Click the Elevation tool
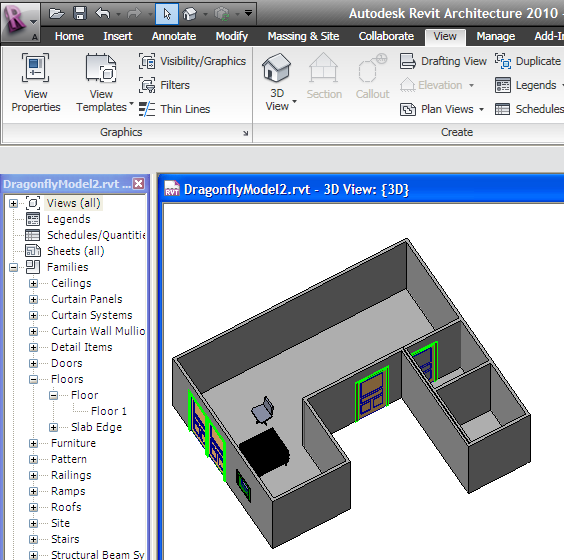The height and width of the screenshot is (560, 564). point(437,85)
